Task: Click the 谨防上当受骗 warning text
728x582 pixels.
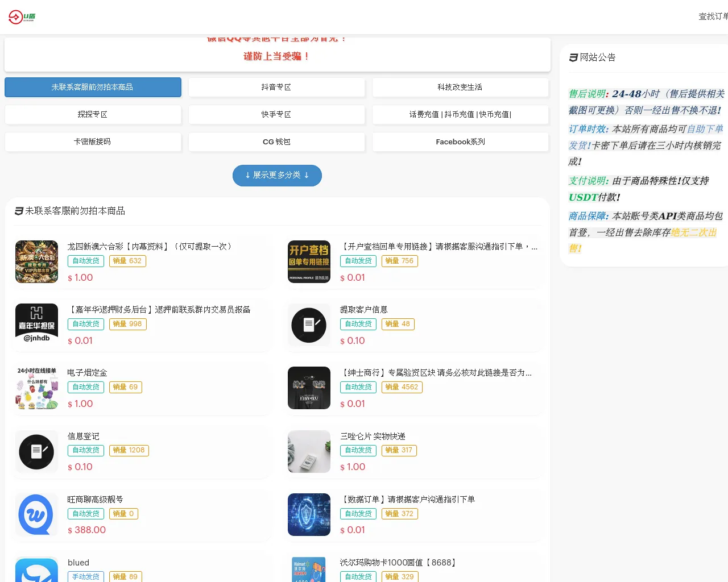Action: [x=277, y=56]
